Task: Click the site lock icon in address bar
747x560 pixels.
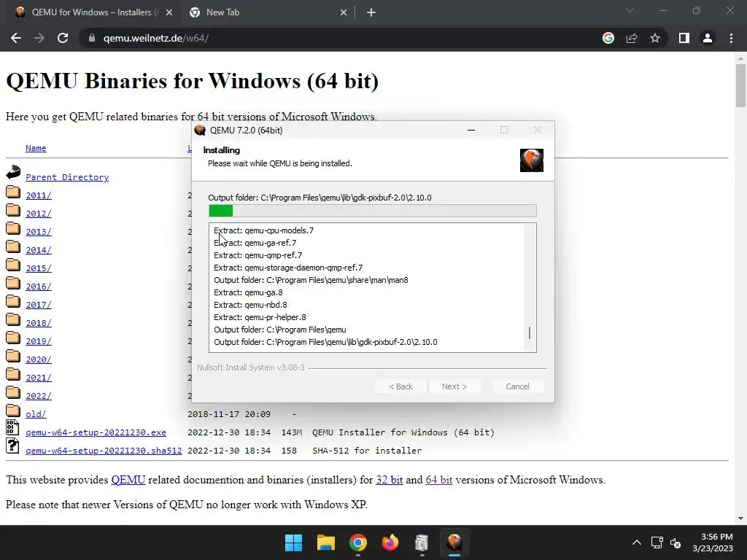Action: (x=91, y=38)
